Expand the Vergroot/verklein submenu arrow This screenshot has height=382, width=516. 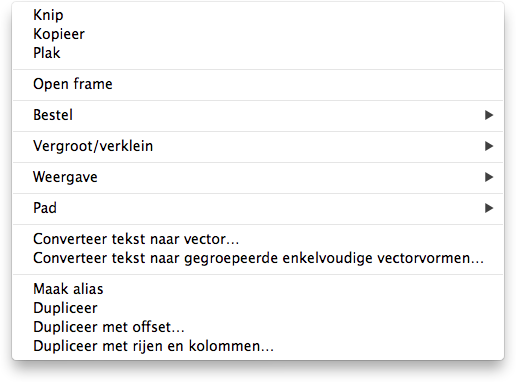[x=489, y=146]
